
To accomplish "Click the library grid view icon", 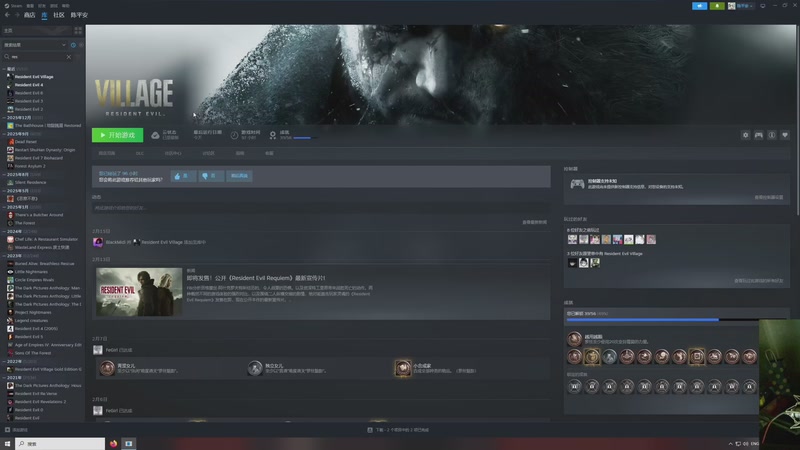I will 78,31.
